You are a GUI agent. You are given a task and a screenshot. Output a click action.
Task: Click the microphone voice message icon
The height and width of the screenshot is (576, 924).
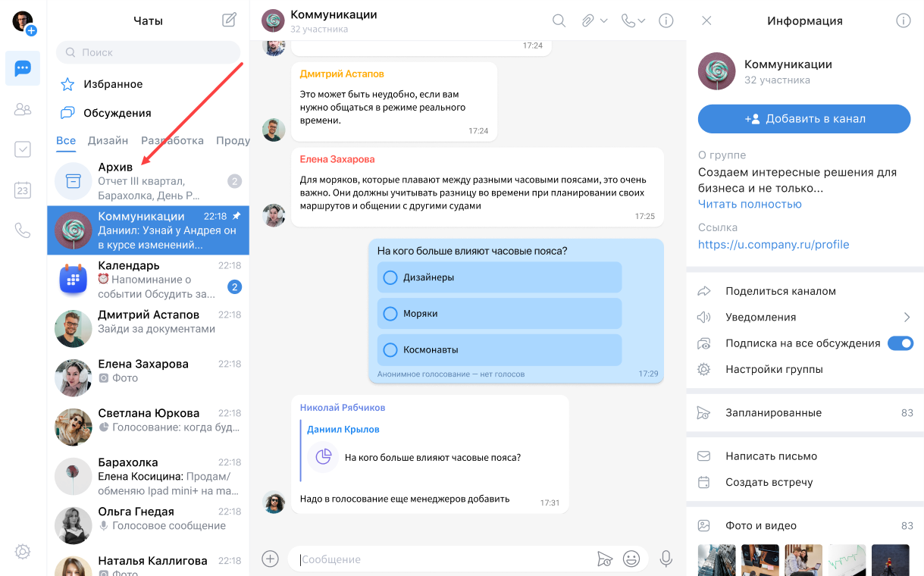tap(666, 559)
